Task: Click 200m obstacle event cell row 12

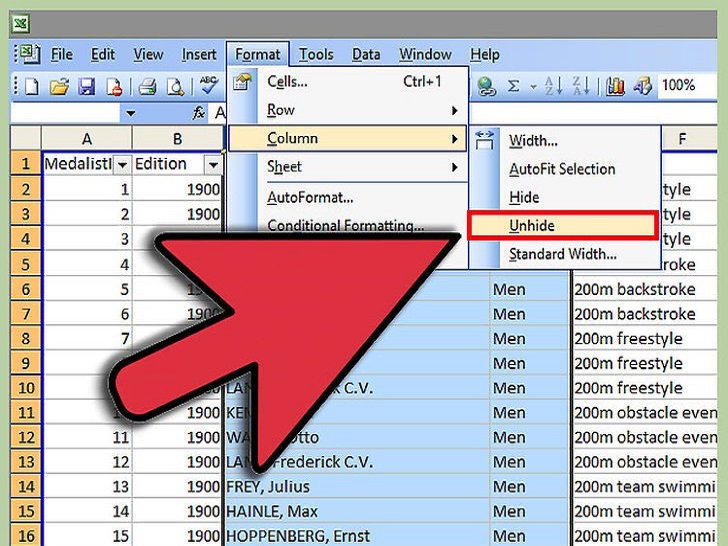Action: point(644,437)
